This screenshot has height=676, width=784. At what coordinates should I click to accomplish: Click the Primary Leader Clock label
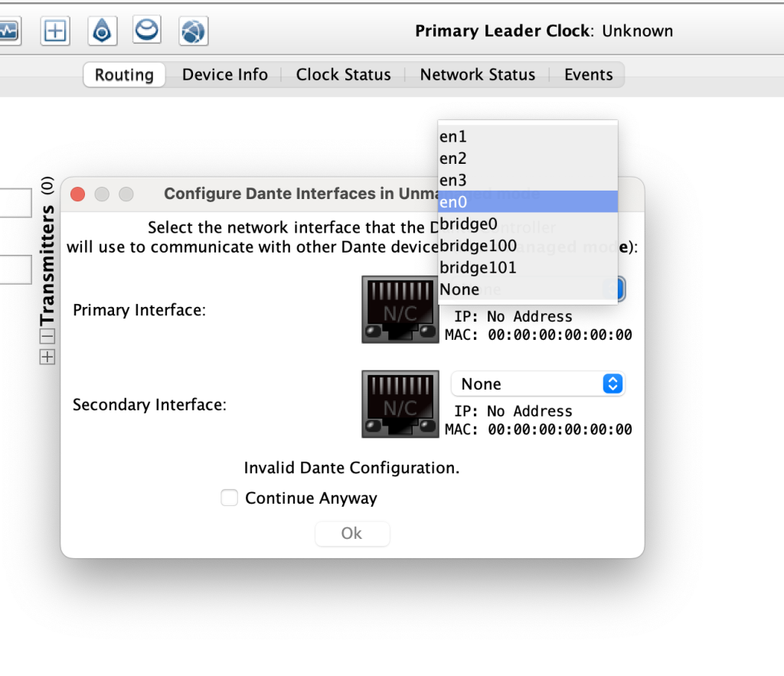click(505, 31)
